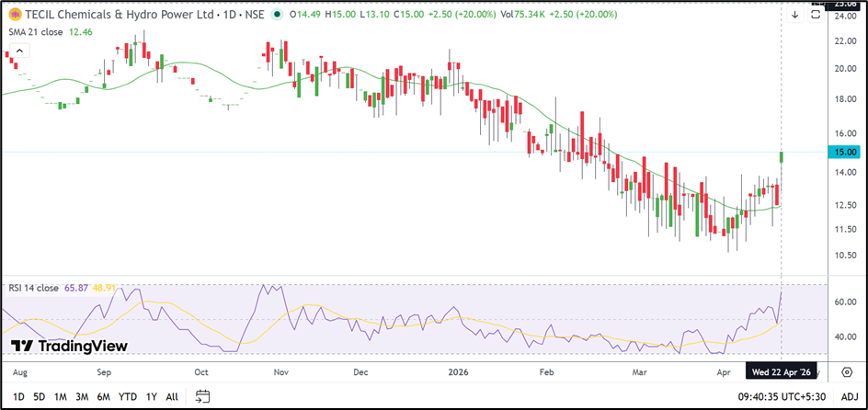868x410 pixels.
Task: Click the down arrow icon at top right
Action: [x=794, y=15]
